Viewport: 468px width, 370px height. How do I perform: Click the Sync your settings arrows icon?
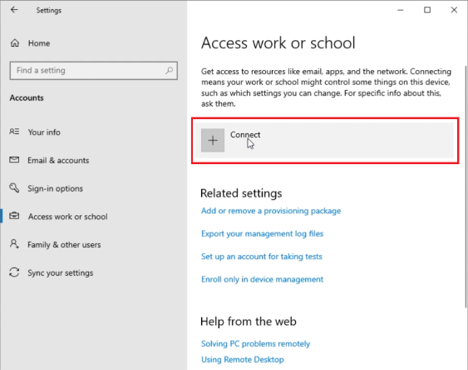tap(14, 272)
